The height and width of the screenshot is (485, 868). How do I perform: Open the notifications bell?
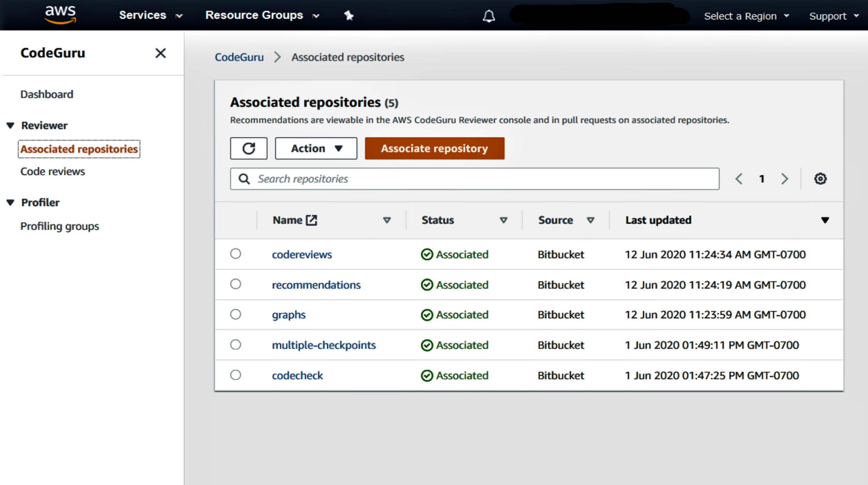pyautogui.click(x=489, y=16)
